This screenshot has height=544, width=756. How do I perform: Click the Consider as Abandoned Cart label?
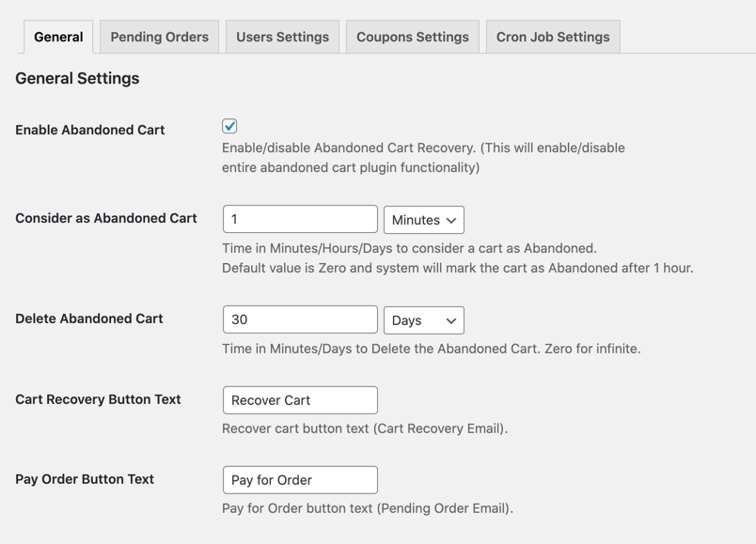click(106, 218)
